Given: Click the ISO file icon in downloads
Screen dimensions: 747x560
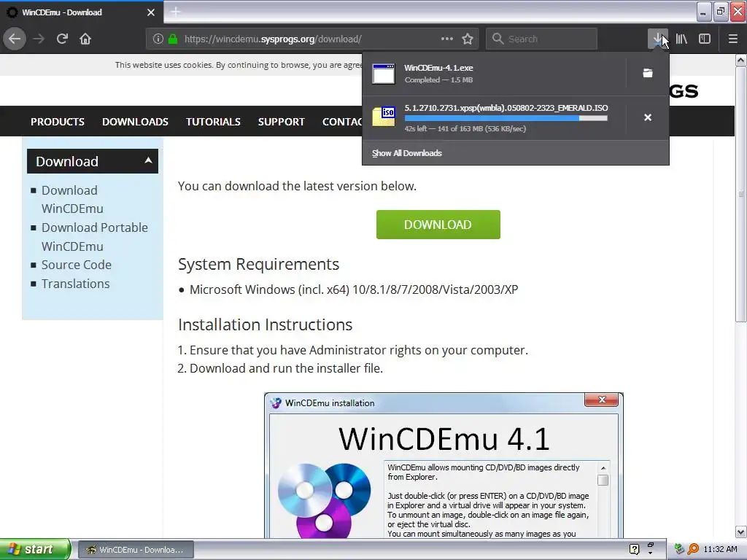Looking at the screenshot, I should point(384,117).
